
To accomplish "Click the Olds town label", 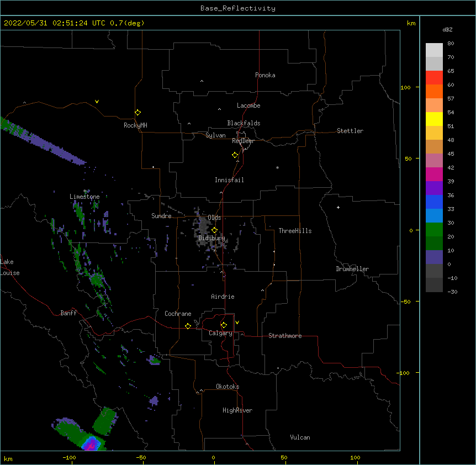I will click(x=214, y=218).
